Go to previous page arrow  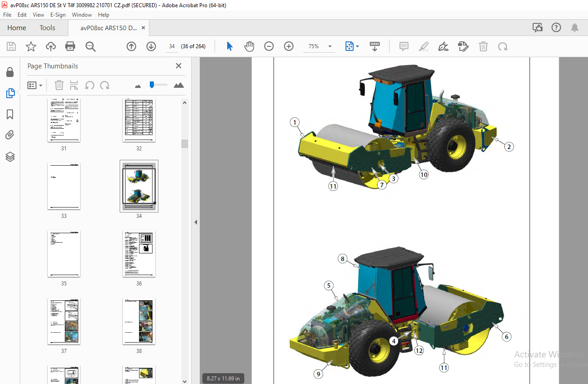coord(131,46)
